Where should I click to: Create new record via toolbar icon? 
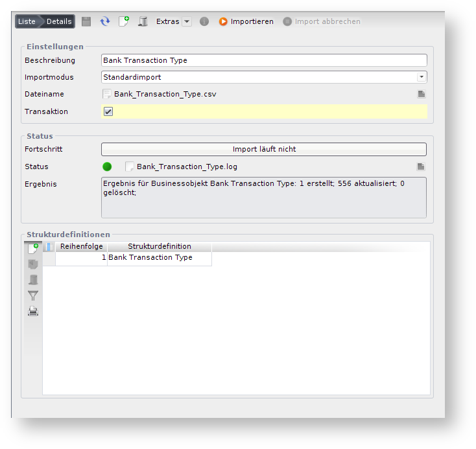pyautogui.click(x=124, y=21)
